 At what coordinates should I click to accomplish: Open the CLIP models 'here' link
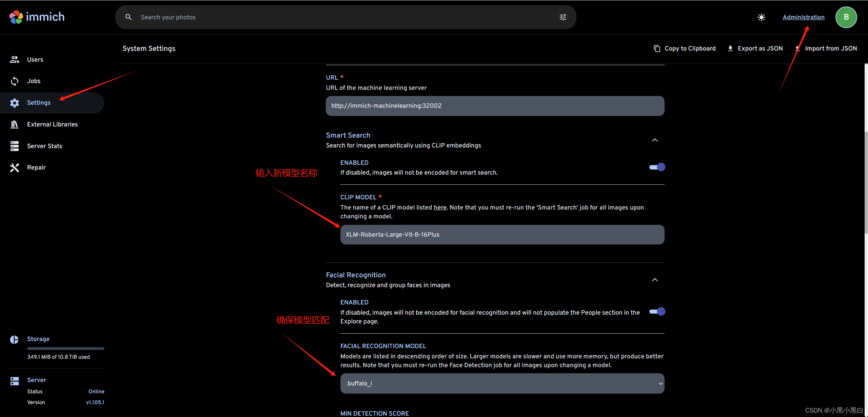pyautogui.click(x=440, y=207)
